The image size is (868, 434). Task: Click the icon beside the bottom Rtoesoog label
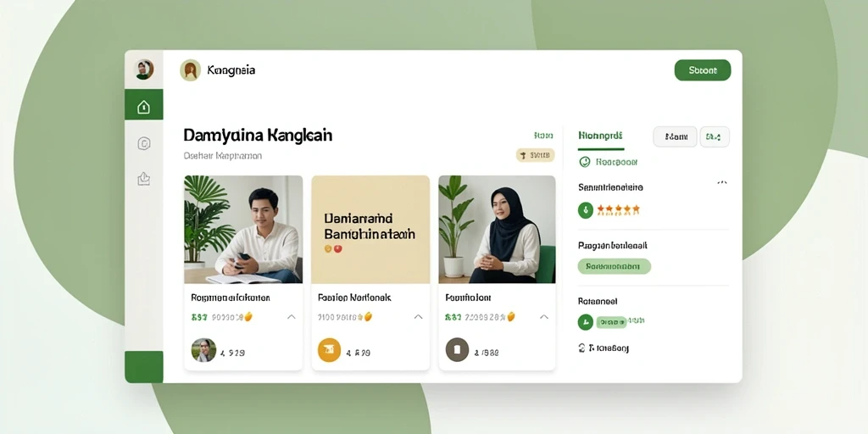pyautogui.click(x=582, y=348)
